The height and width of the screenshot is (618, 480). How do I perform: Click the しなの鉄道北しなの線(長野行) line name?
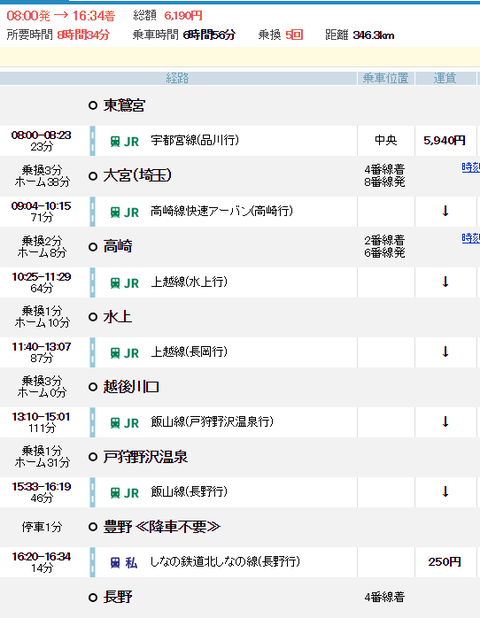point(225,562)
